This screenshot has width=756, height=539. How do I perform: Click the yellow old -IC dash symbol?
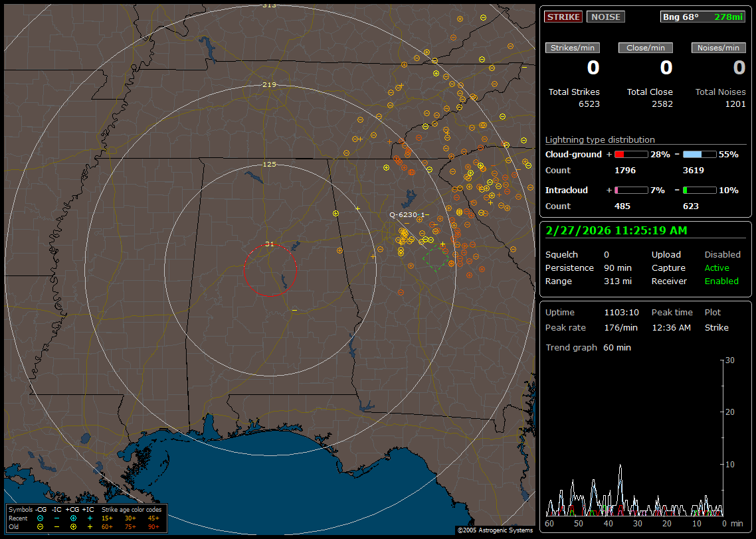pos(57,526)
